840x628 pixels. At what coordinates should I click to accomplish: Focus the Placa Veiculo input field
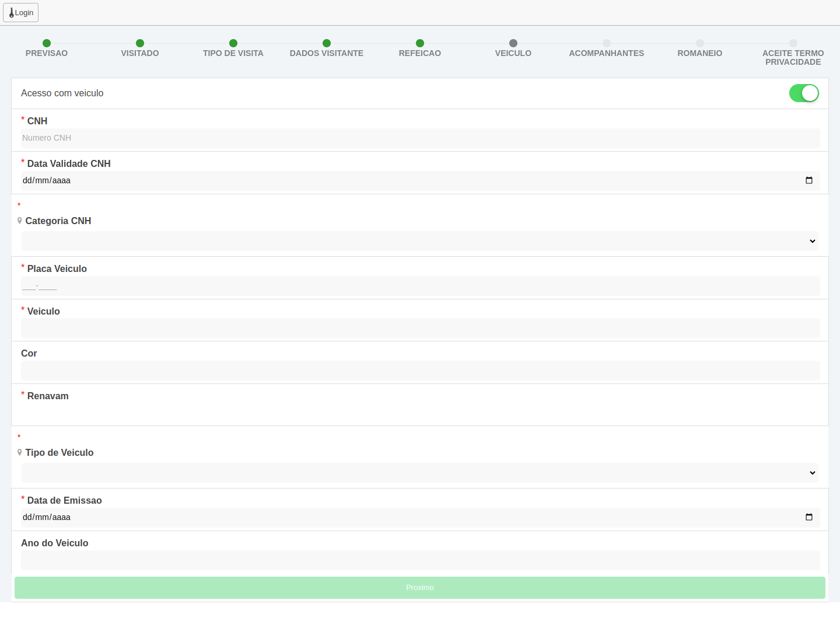(x=420, y=286)
